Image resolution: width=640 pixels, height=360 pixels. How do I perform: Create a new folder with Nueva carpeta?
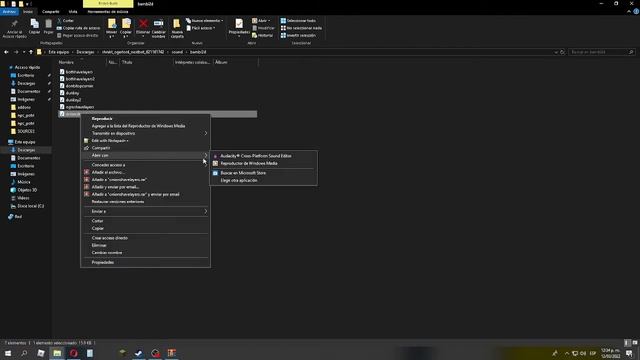point(177,28)
